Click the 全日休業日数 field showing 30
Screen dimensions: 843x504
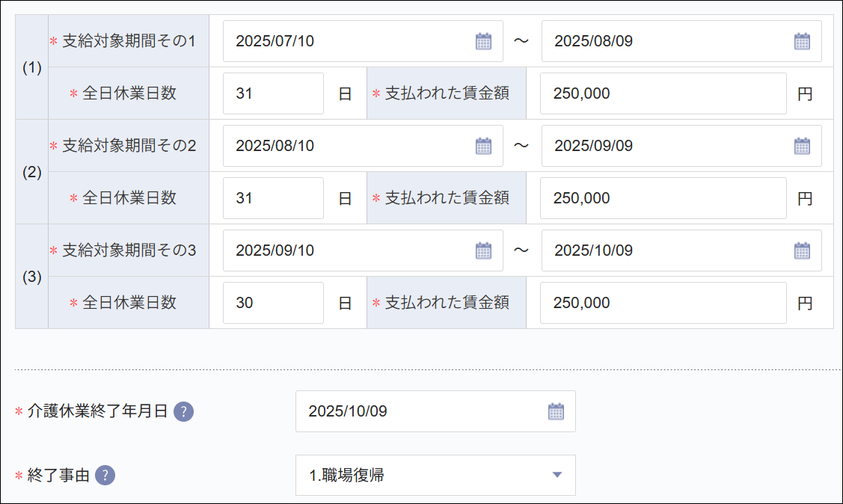tap(273, 302)
